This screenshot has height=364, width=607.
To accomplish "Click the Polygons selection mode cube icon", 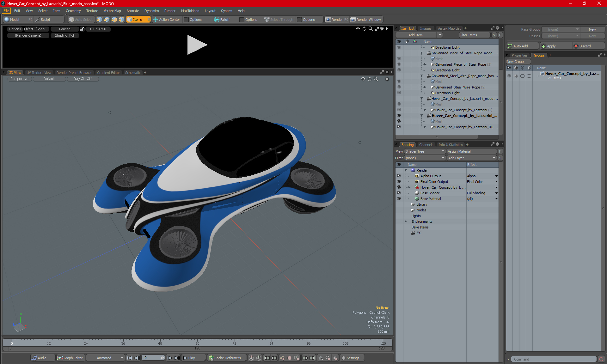I will click(x=114, y=20).
